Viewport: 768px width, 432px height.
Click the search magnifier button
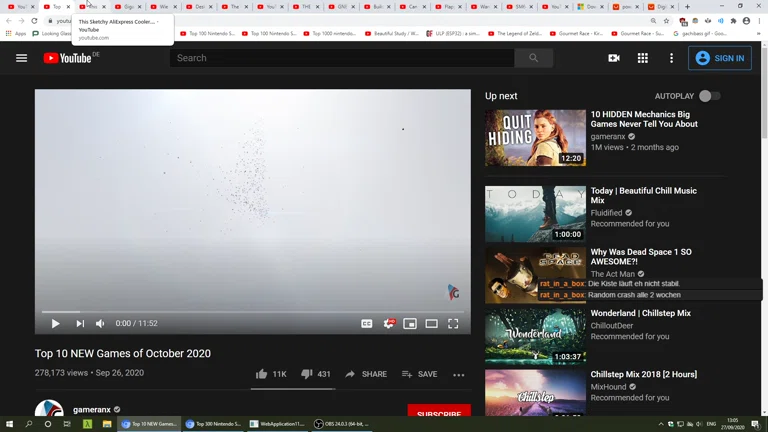pyautogui.click(x=533, y=58)
